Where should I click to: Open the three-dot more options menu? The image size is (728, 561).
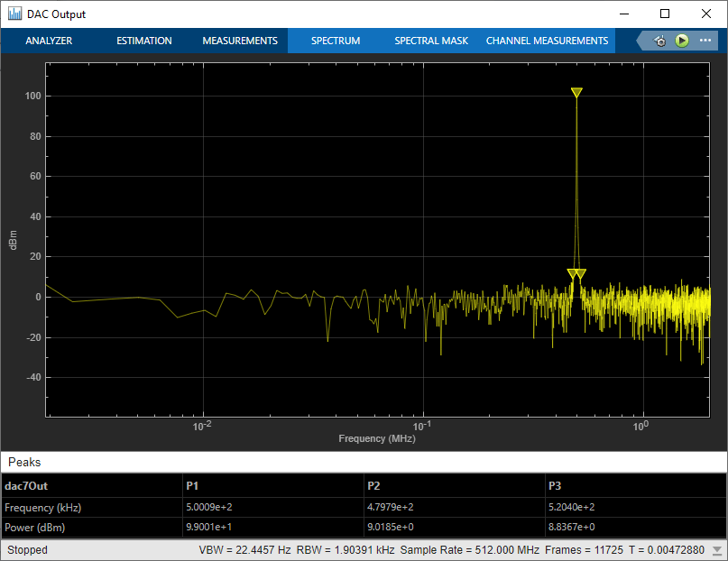705,41
